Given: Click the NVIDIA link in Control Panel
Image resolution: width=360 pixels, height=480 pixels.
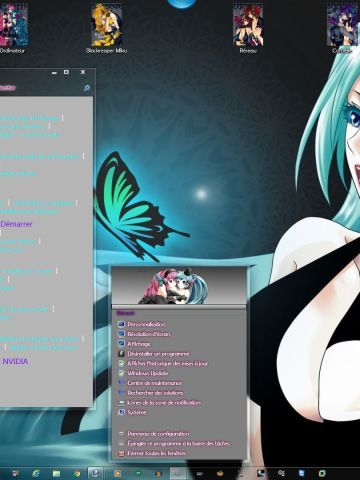Looking at the screenshot, I should pos(15,361).
